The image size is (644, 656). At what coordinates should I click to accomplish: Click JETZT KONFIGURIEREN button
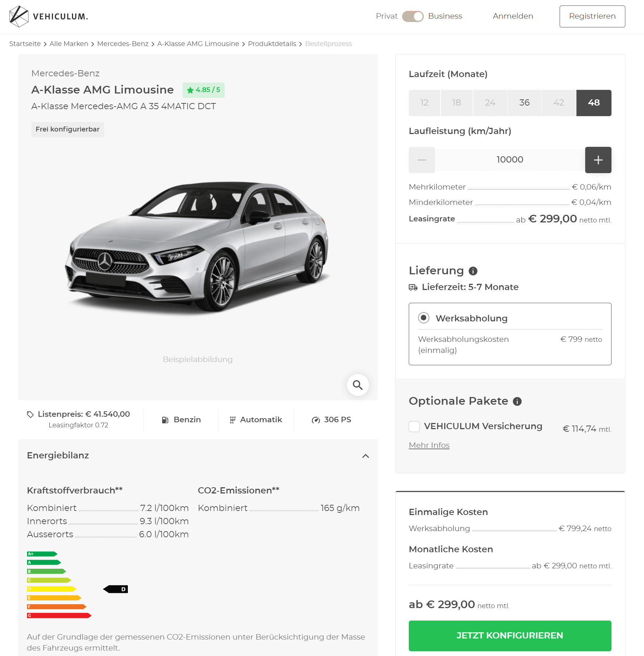510,636
